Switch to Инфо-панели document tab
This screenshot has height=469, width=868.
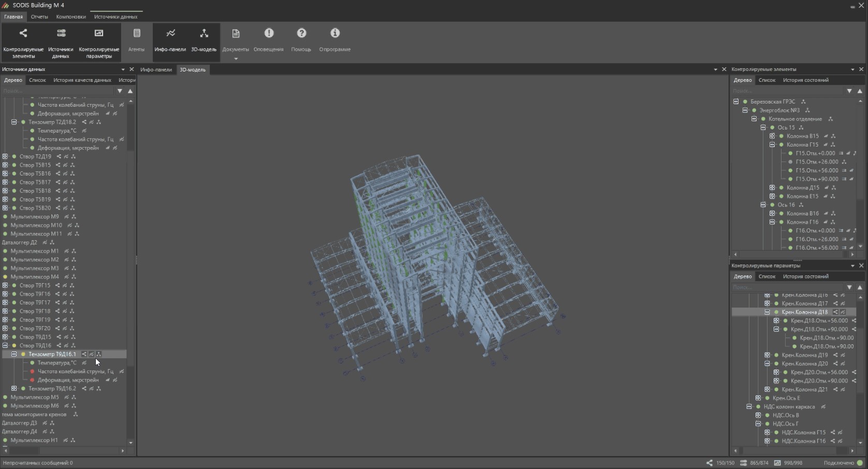click(156, 69)
